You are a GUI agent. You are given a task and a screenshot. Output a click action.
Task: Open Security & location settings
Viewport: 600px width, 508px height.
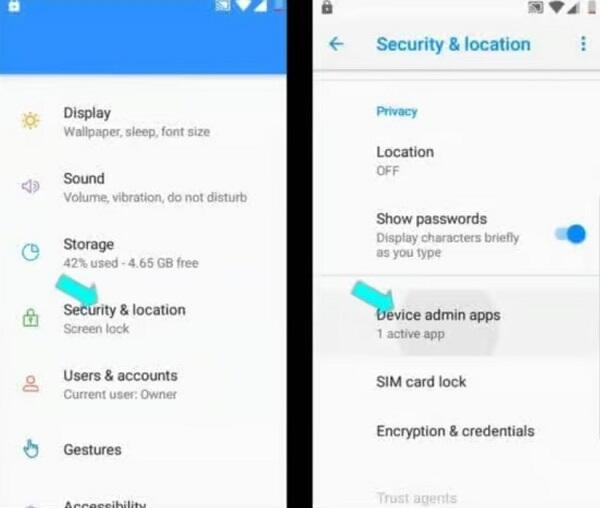pos(143,318)
